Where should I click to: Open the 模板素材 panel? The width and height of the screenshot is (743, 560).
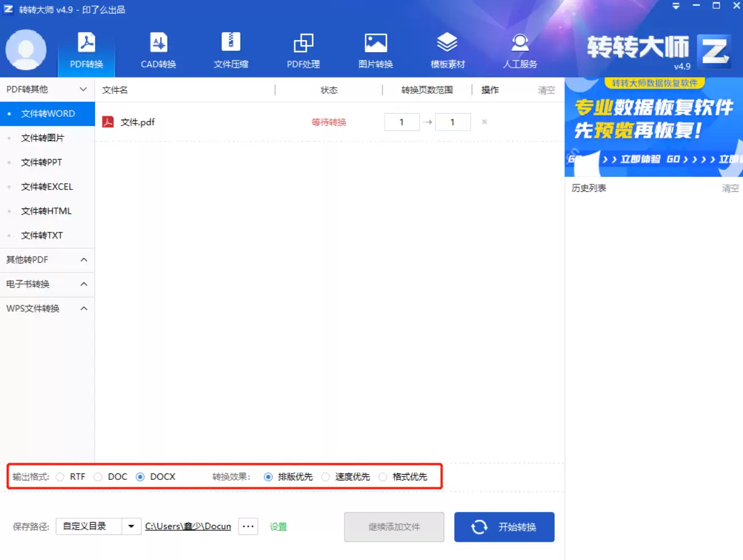pos(447,50)
